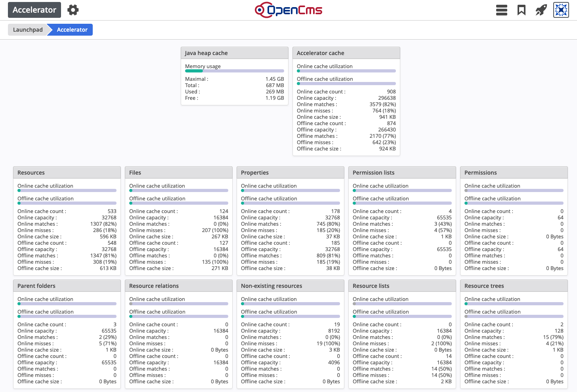Click Online matches value 3579 (82%)
Viewport: 577px width, 392px height.
click(383, 104)
